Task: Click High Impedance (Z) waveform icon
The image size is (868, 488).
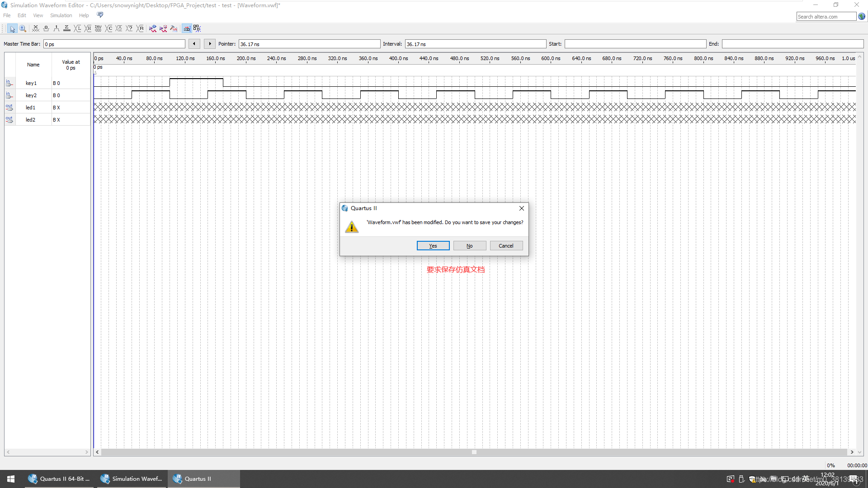Action: (67, 28)
